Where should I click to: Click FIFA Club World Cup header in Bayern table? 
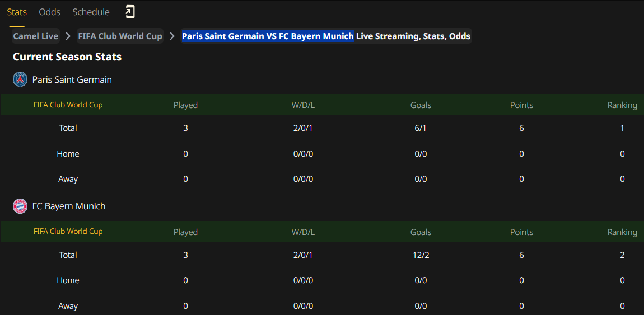coord(68,231)
